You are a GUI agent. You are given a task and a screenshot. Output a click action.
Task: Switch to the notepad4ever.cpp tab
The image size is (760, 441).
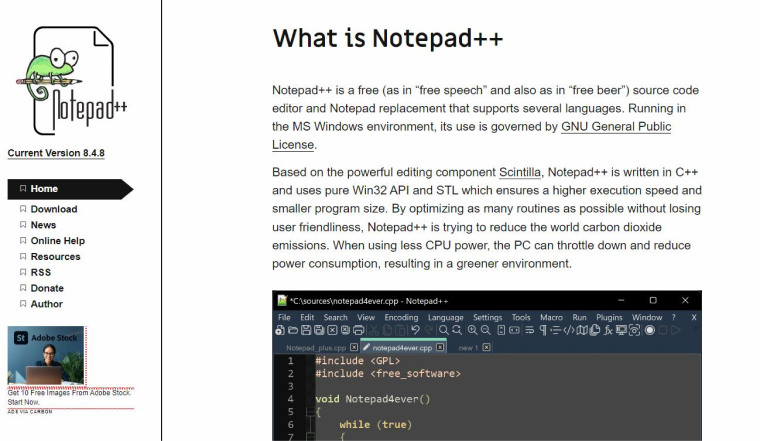pos(402,347)
